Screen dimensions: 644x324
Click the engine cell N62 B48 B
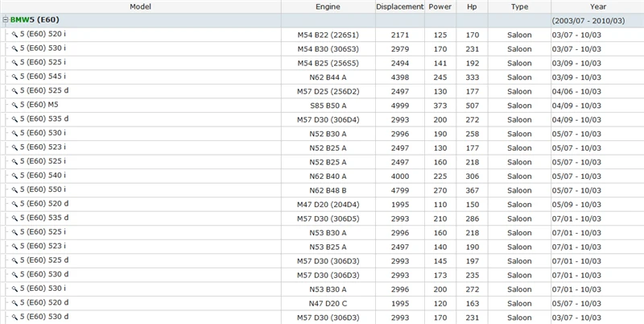(328, 190)
